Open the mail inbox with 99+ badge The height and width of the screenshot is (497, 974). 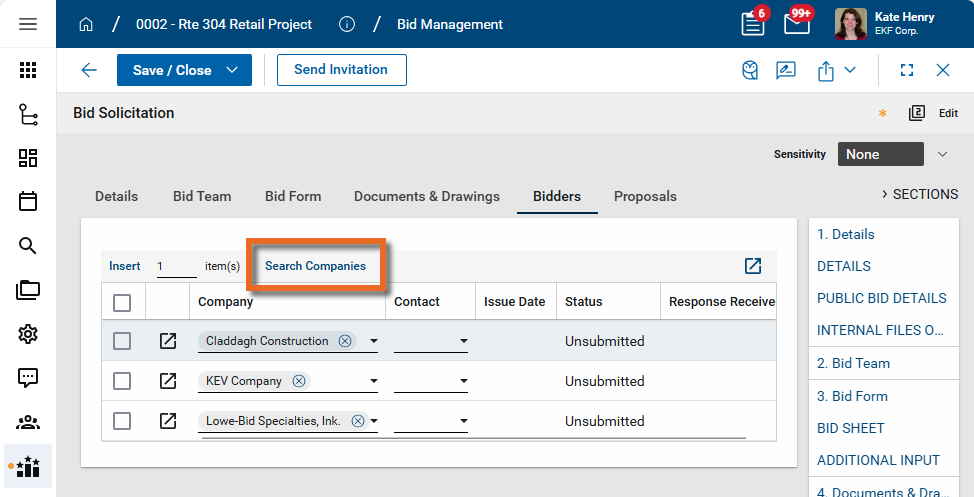pyautogui.click(x=797, y=23)
